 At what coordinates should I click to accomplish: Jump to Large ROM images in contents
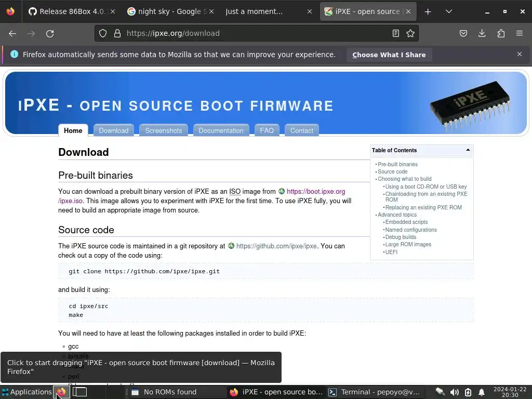click(x=408, y=244)
